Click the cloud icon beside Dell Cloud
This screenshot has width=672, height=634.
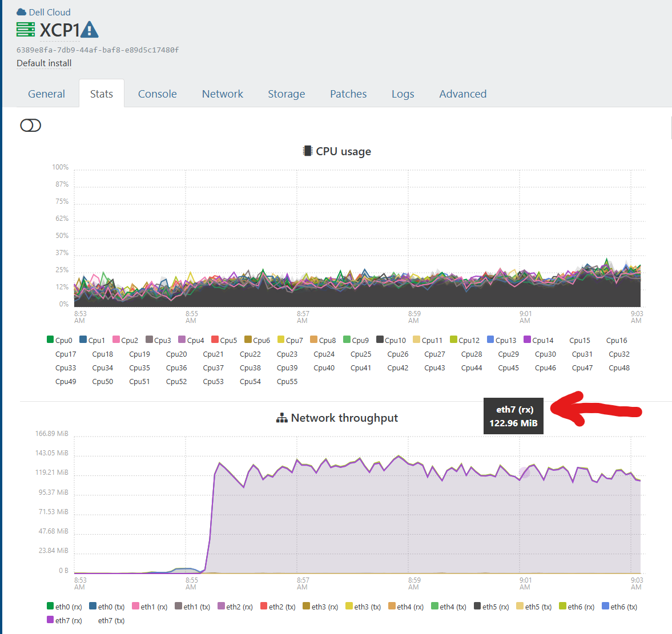22,12
